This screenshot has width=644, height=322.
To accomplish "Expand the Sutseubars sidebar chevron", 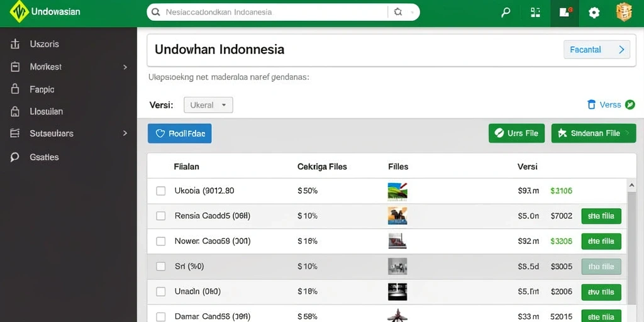I will 125,133.
